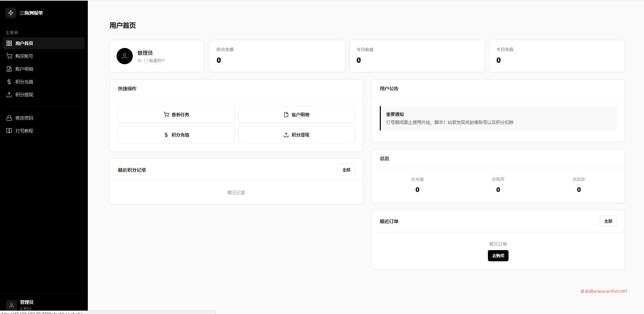Screen dimensions: 644x314
Task: Open 用户首页 in the sidebar menu
Action: (x=44, y=43)
